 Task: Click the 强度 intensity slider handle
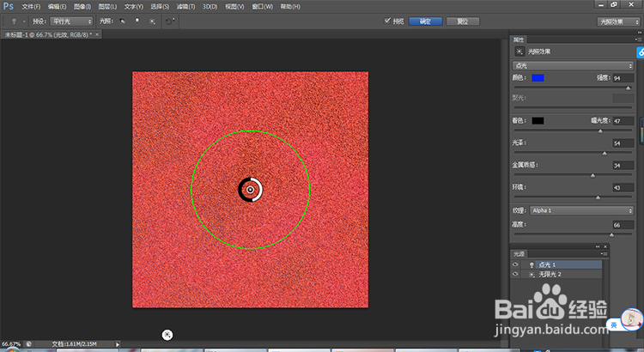628,88
